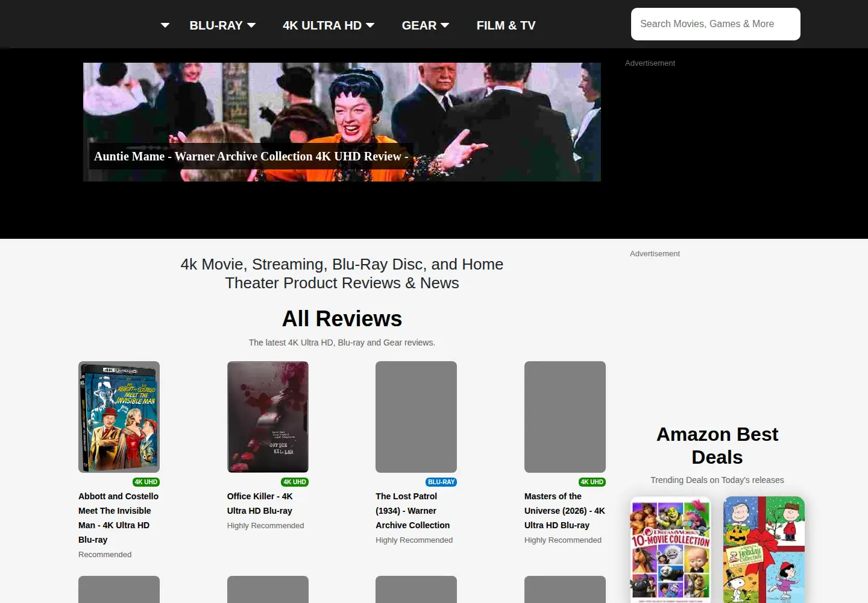
Task: Open Office Killer - 4K Ultra HD Blu-ray link
Action: 260,504
